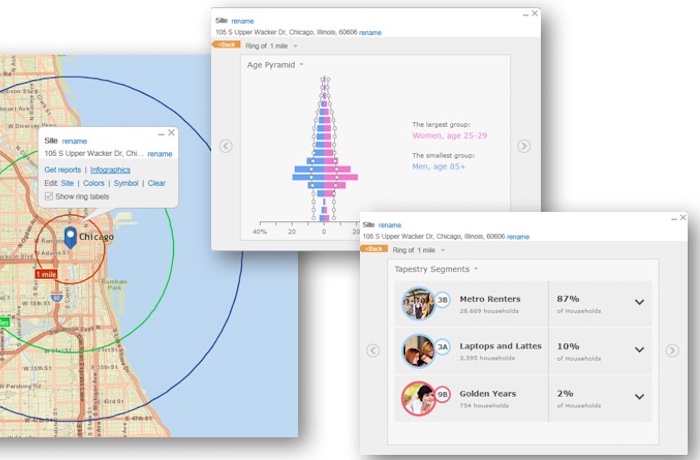The height and width of the screenshot is (460, 700).
Task: Click Back button in Tapestry Segments window
Action: 374,249
